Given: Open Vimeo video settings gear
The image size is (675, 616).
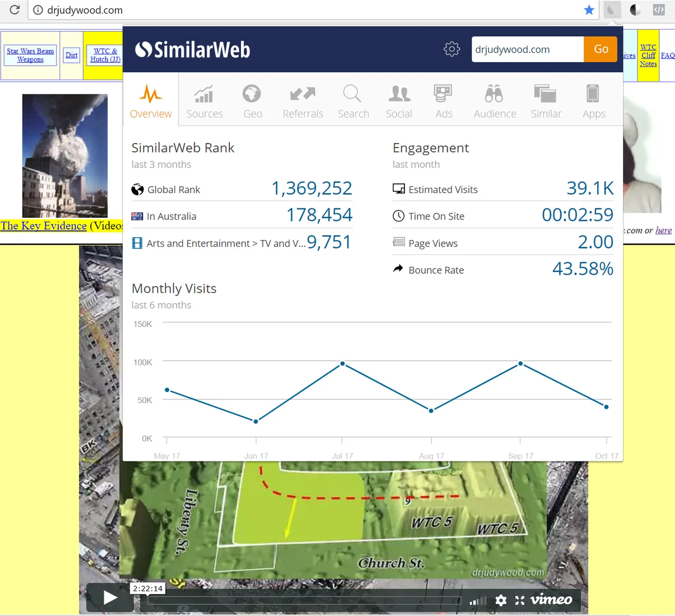Looking at the screenshot, I should (x=501, y=600).
